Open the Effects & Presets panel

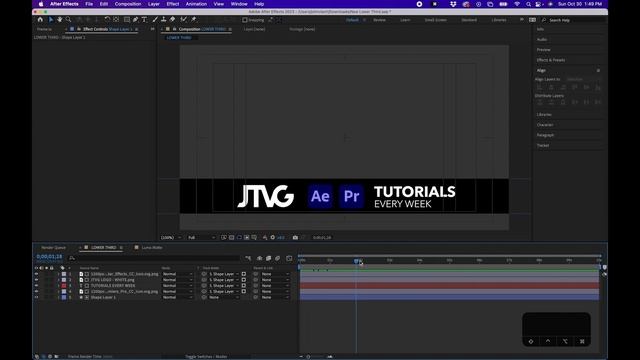pyautogui.click(x=551, y=60)
